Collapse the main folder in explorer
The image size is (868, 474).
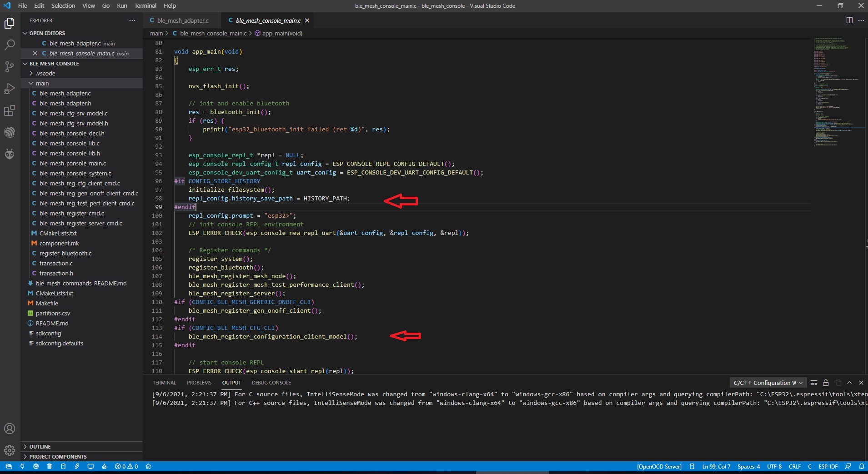pyautogui.click(x=42, y=83)
